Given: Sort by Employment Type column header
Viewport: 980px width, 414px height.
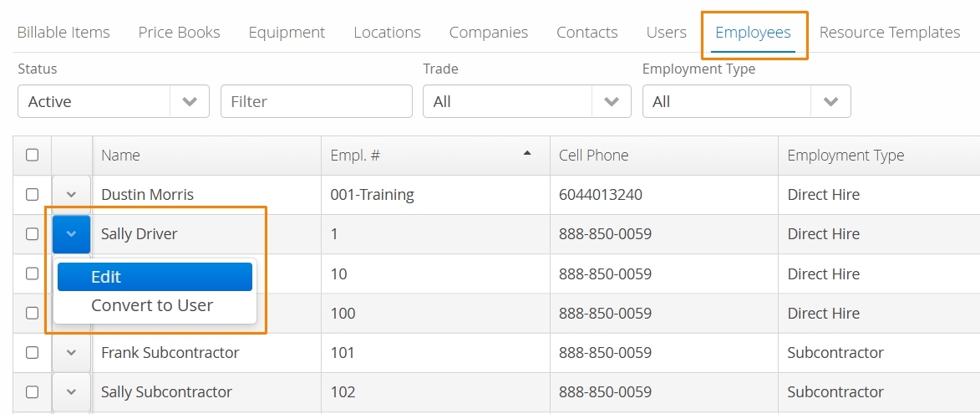Looking at the screenshot, I should click(879, 155).
